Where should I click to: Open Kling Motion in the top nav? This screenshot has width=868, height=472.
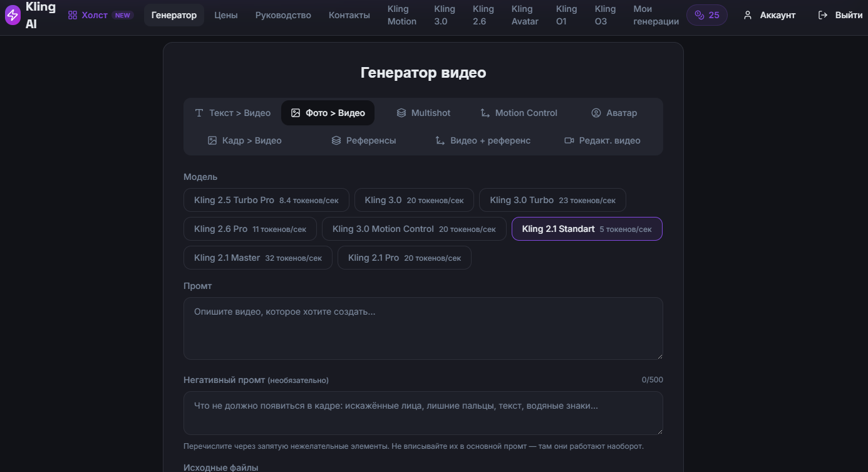click(x=402, y=15)
